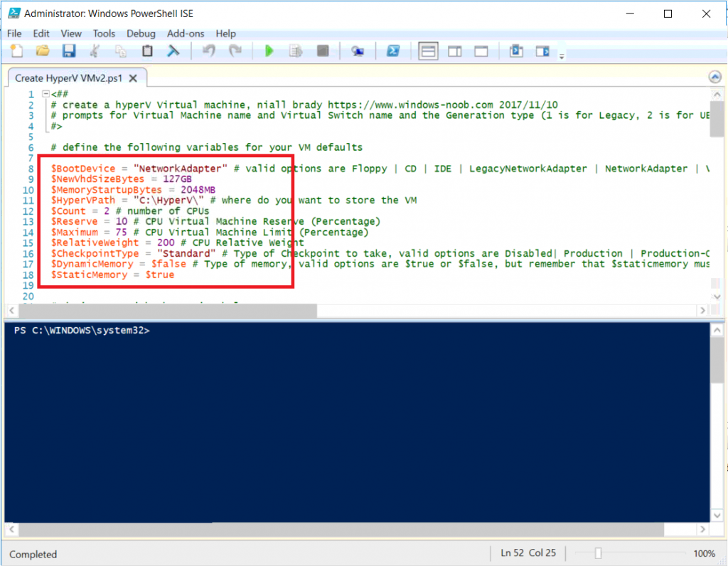This screenshot has height=566, width=728.
Task: Open a script with the folder icon
Action: pos(42,50)
